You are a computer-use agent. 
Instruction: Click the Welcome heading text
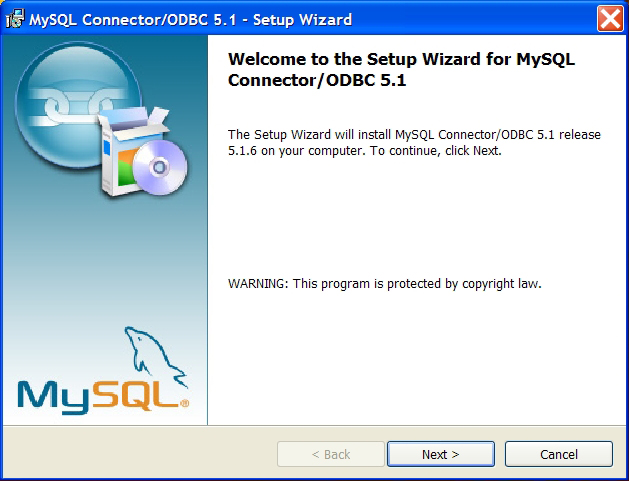pos(401,69)
